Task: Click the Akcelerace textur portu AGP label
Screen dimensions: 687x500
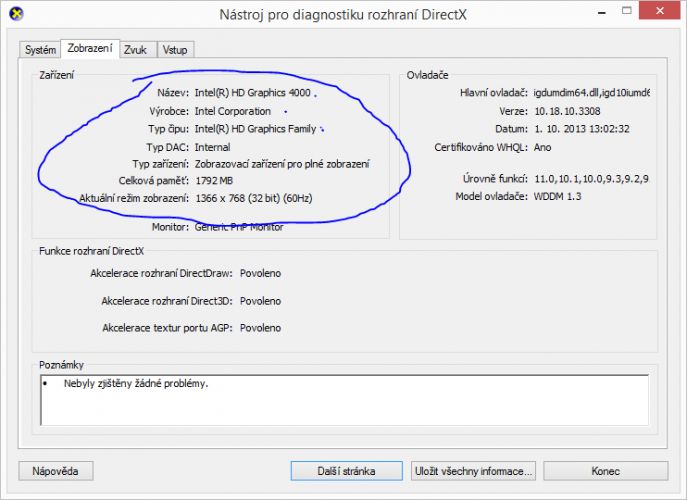Action: 167,328
